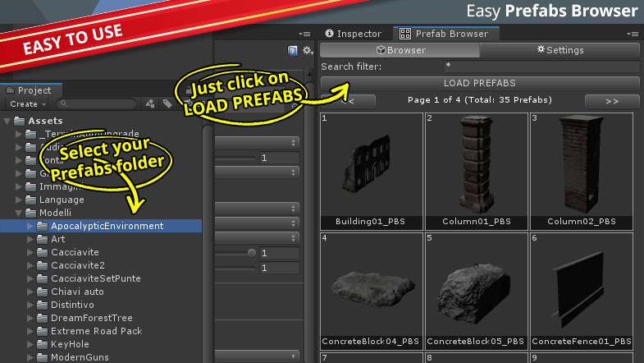Expand the Art folder

pyautogui.click(x=30, y=239)
